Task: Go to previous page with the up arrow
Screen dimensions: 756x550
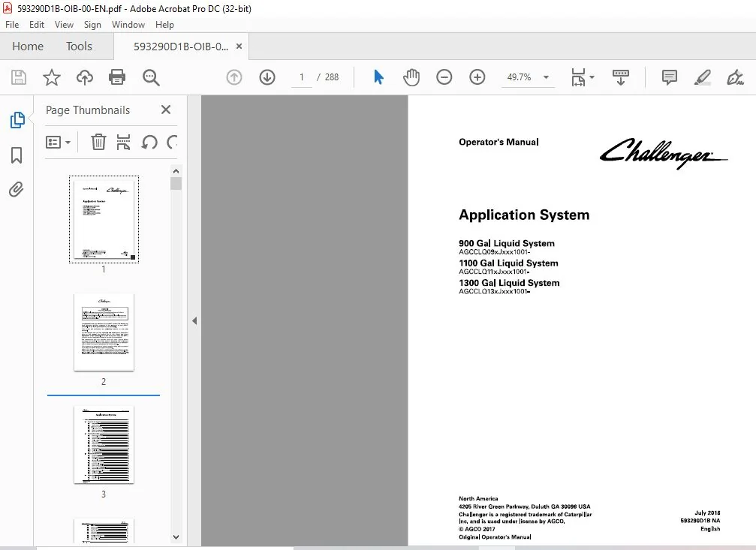Action: [234, 77]
